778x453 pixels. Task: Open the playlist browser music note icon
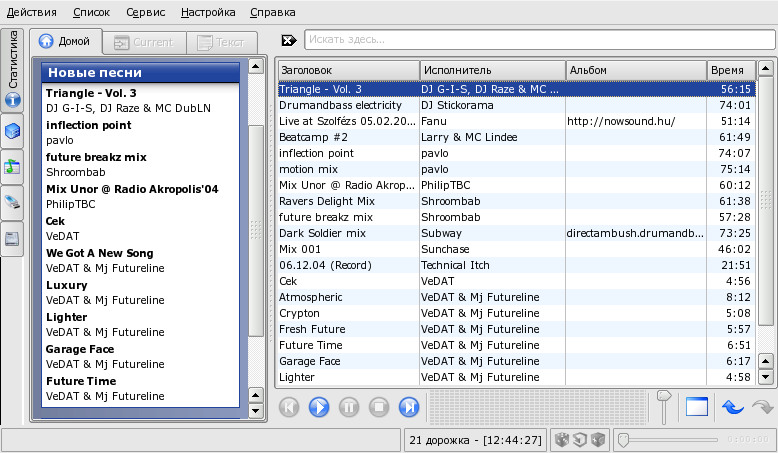coord(12,167)
